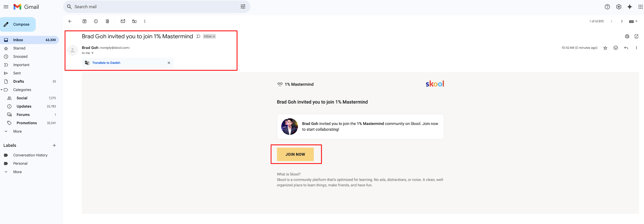644x224 pixels.
Task: Click the skool logo in email
Action: (435, 84)
